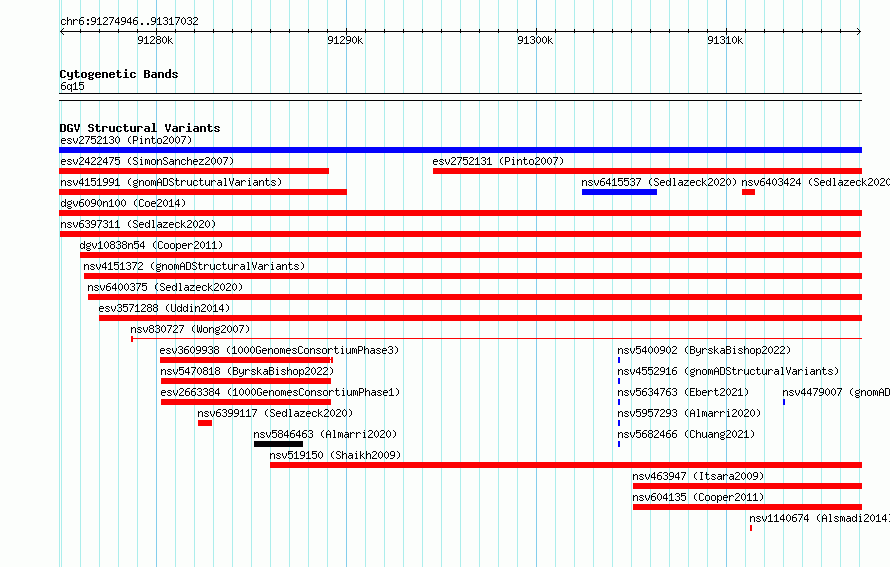
Task: Select nsv463947 (Itsara2009) label
Action: coord(698,476)
